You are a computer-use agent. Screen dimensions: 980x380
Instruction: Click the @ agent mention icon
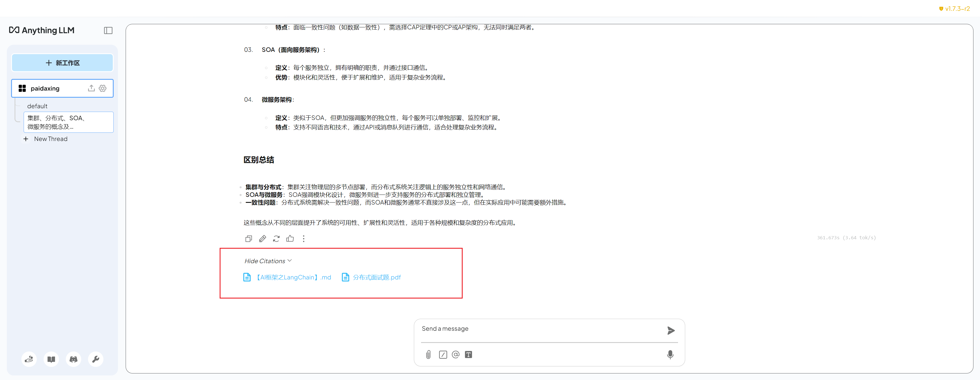[455, 355]
